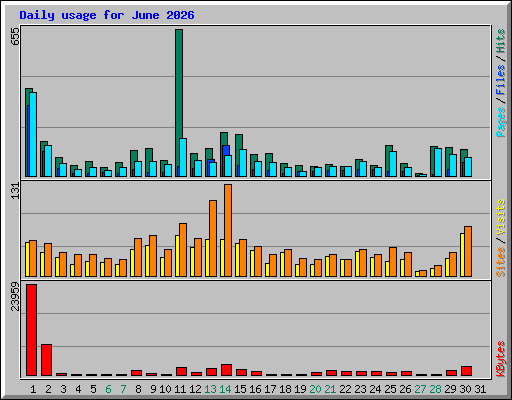Click the green Hits legend label
The height and width of the screenshot is (400, 512).
tap(501, 41)
